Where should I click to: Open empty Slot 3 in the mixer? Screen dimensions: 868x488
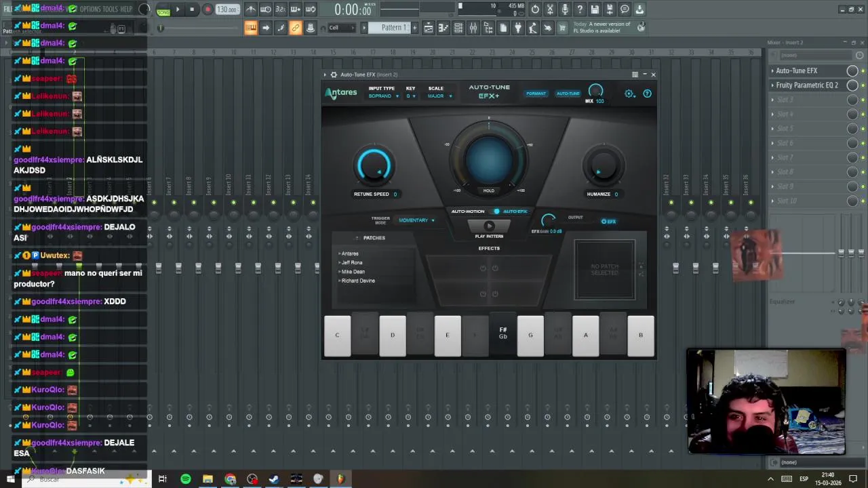(808, 100)
